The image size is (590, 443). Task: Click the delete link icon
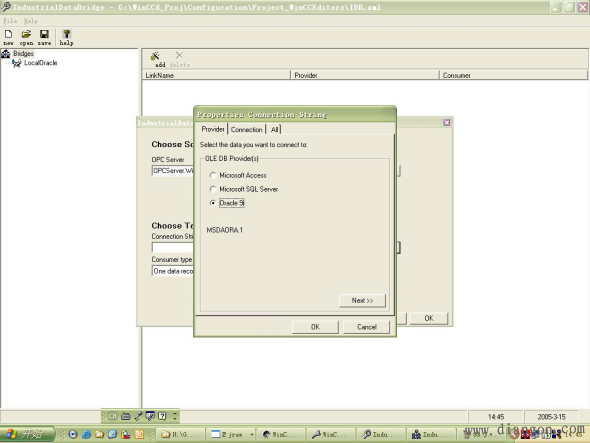179,59
